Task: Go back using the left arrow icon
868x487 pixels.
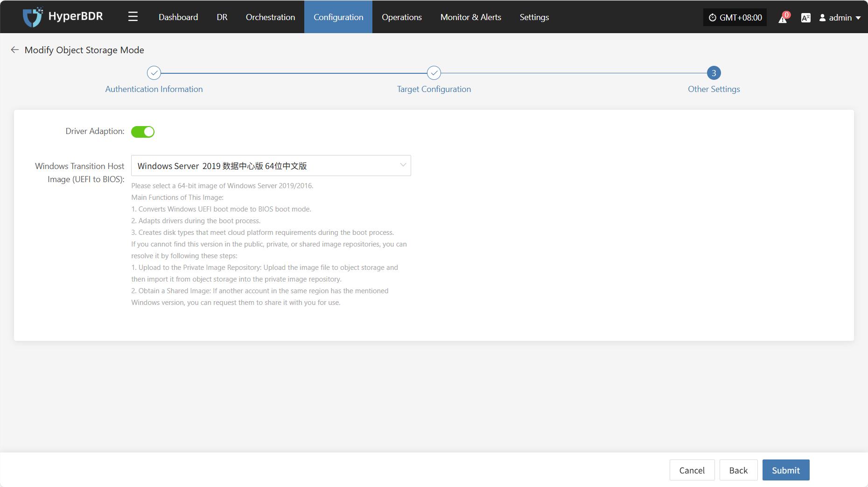Action: [15, 50]
